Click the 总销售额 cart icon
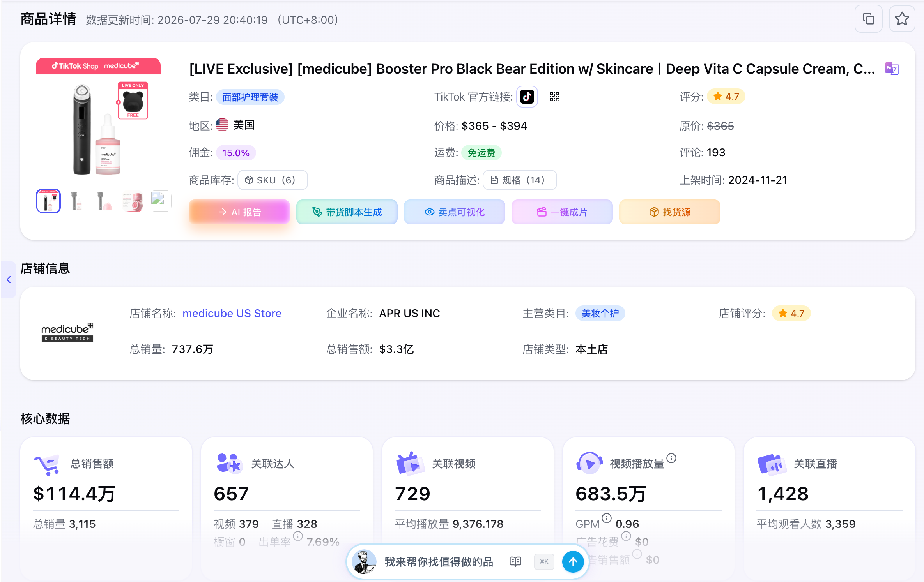 tap(47, 465)
